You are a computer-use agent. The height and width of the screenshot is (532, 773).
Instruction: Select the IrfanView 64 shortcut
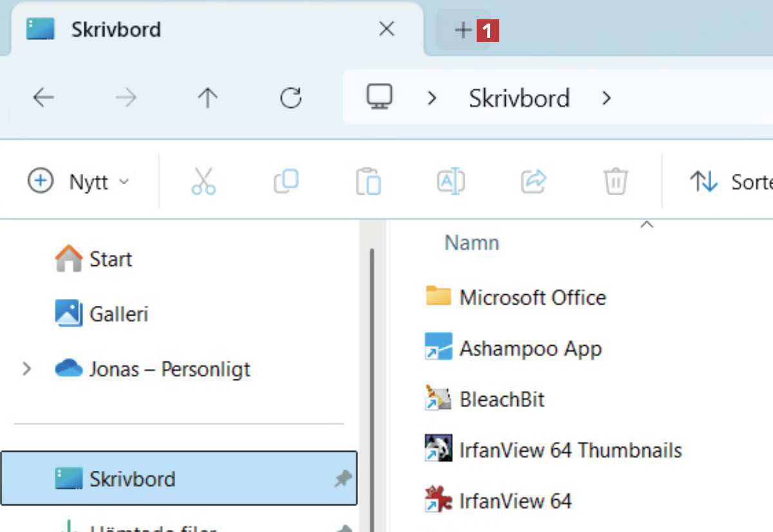point(515,500)
